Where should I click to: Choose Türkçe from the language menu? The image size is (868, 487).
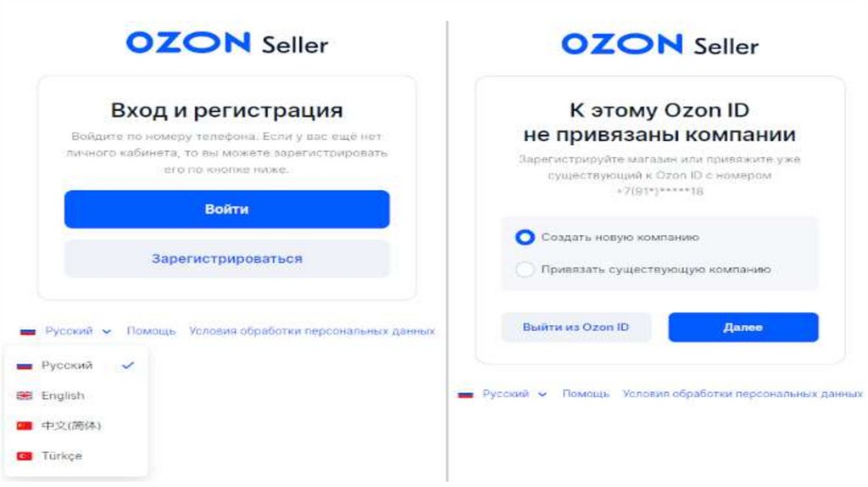(x=62, y=456)
